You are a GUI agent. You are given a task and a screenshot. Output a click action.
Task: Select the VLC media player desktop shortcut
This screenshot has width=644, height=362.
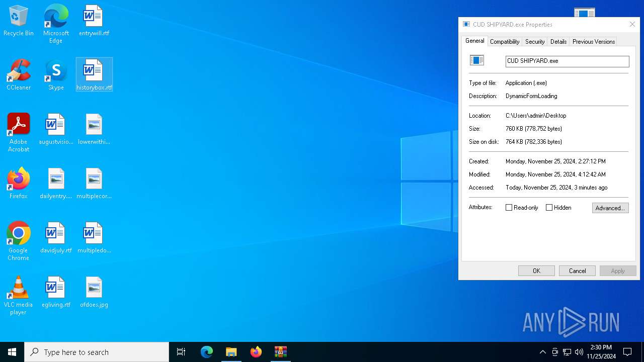pyautogui.click(x=19, y=296)
